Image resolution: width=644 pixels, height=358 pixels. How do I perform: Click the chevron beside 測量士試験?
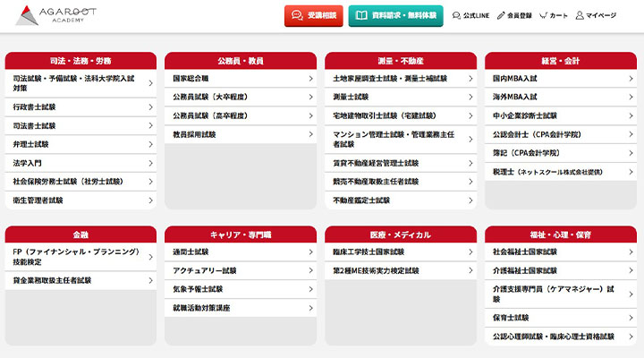click(470, 97)
